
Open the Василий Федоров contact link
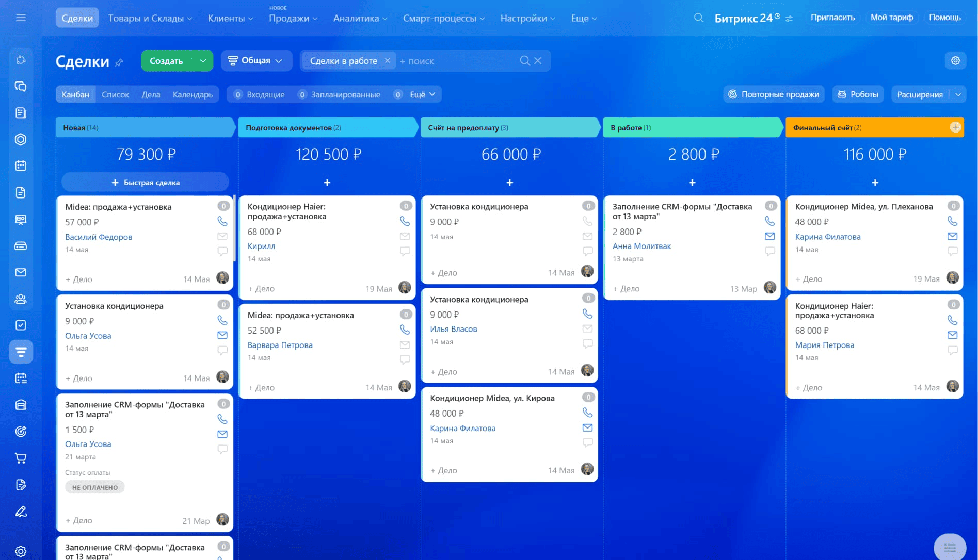pos(99,237)
